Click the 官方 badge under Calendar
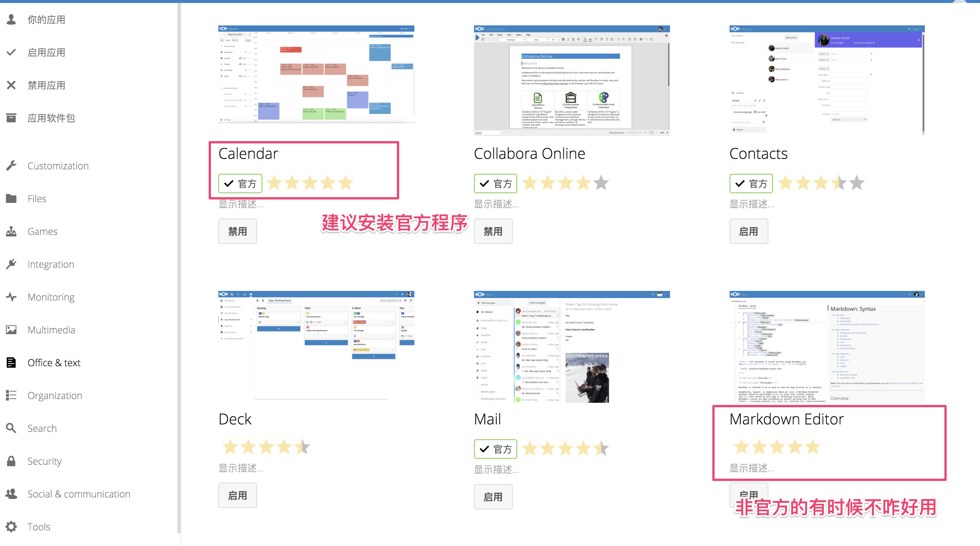 (240, 183)
